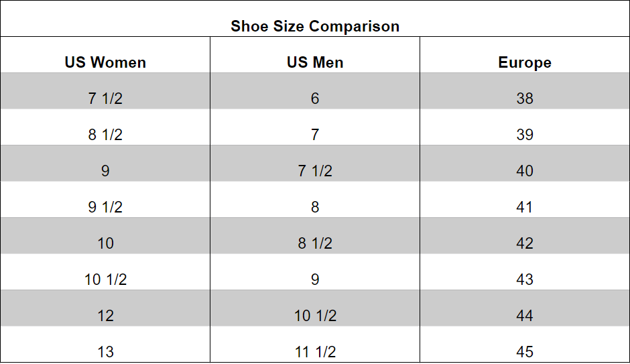Screen dimensions: 630x364
Task: Select the US Men 8 1/2 cell
Action: pyautogui.click(x=315, y=243)
